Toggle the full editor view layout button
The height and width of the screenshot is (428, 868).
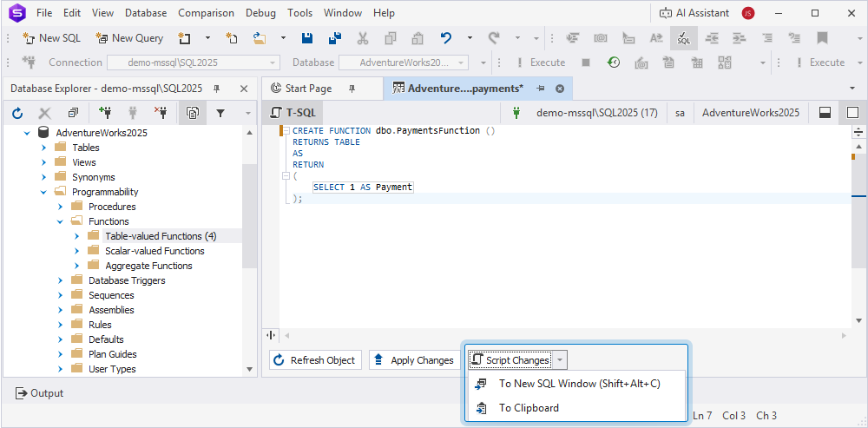[853, 113]
